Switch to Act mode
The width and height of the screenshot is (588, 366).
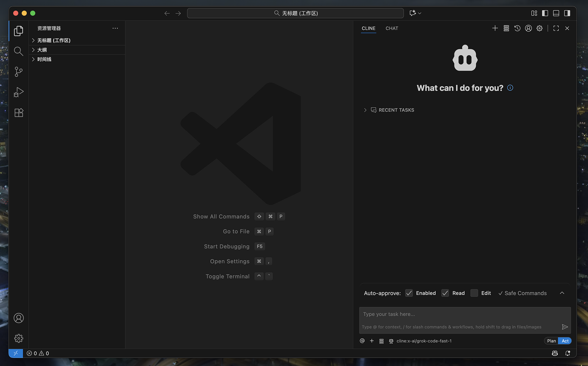tap(565, 341)
